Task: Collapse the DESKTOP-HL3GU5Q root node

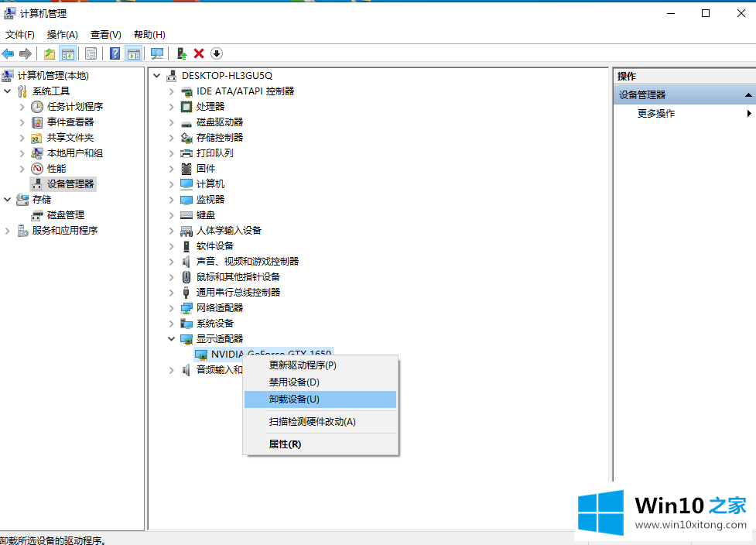Action: 157,76
